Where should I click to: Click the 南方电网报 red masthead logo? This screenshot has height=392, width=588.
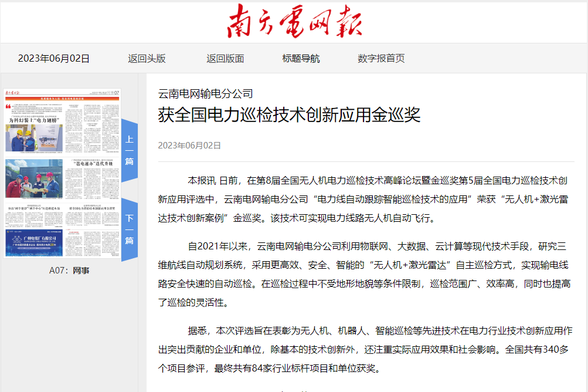294,22
